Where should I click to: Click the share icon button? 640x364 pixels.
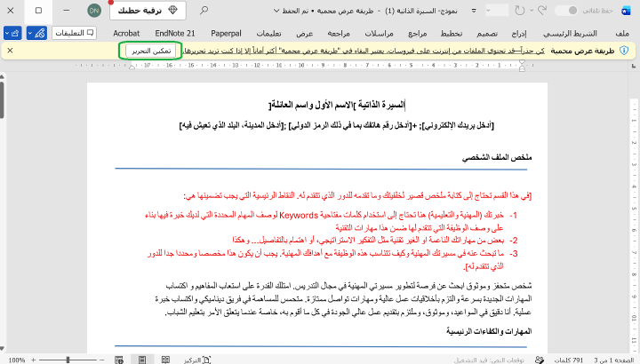pos(15,33)
